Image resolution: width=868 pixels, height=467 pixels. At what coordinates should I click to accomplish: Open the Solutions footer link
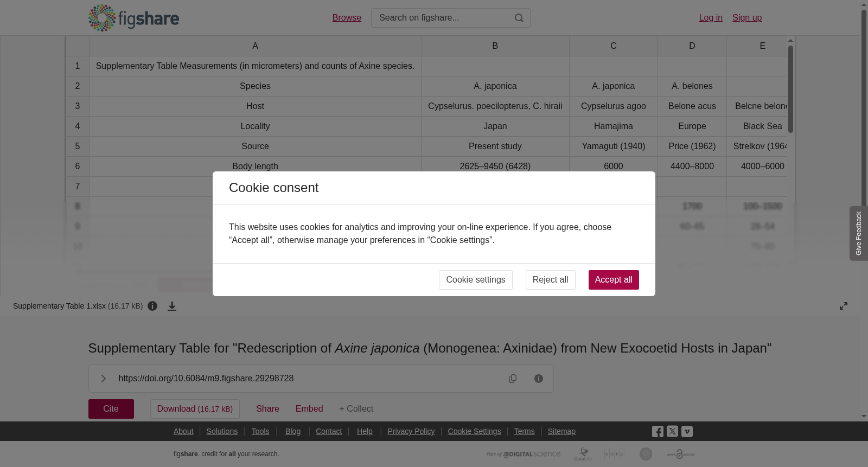pos(222,431)
